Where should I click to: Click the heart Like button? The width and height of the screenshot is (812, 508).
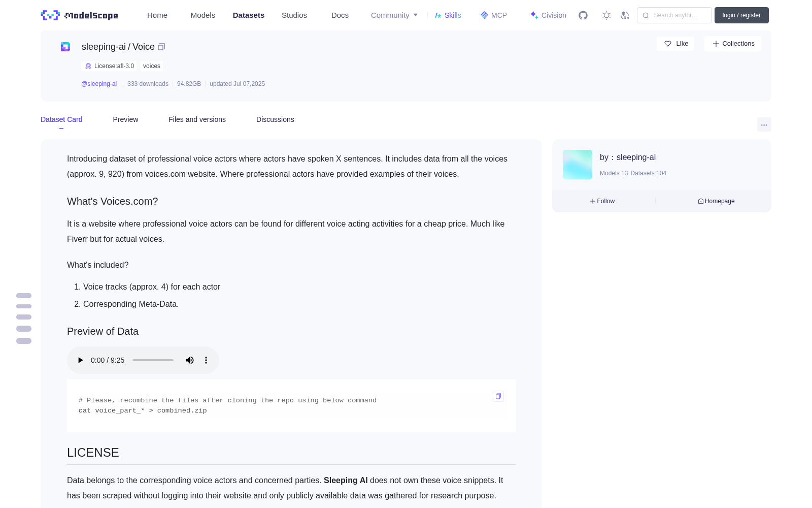675,44
